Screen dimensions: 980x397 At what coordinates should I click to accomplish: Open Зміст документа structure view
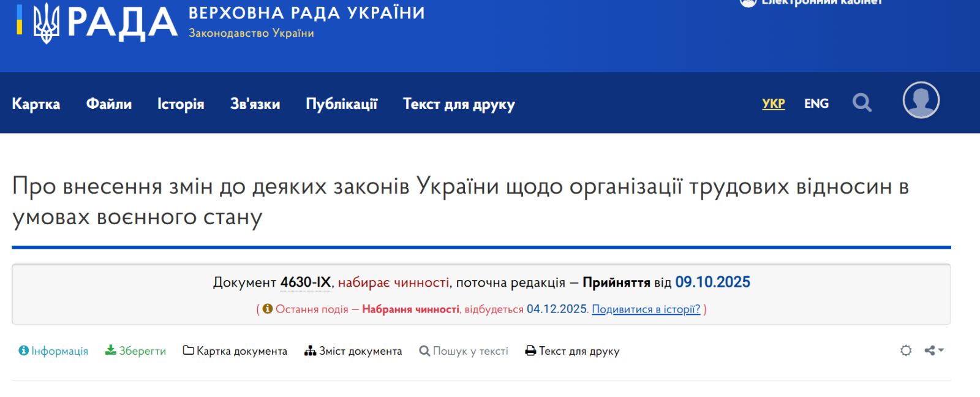coord(353,351)
